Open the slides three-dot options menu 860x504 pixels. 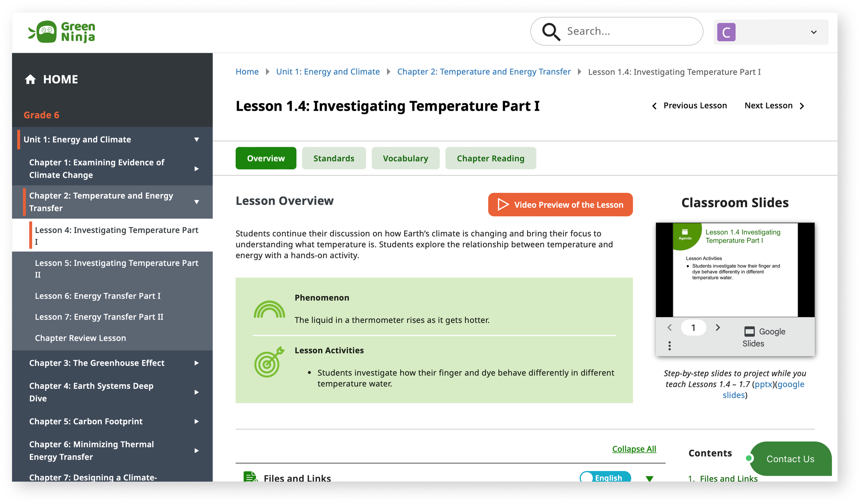click(x=669, y=346)
